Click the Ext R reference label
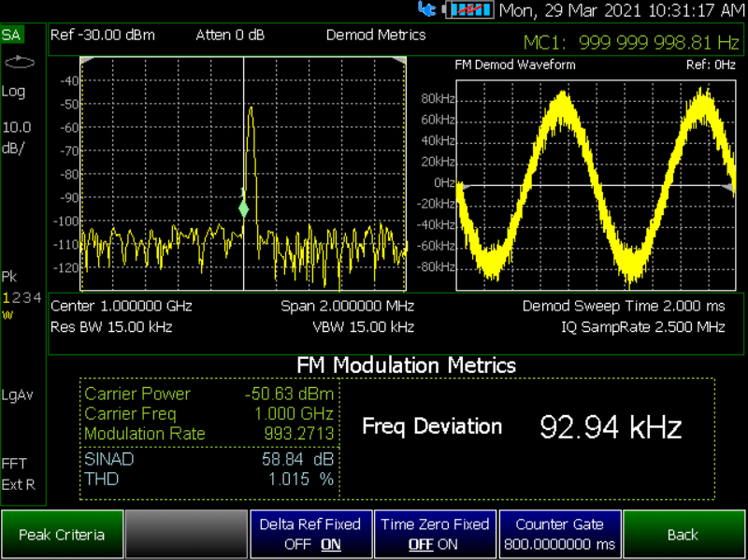Image resolution: width=748 pixels, height=560 pixels. (18, 485)
